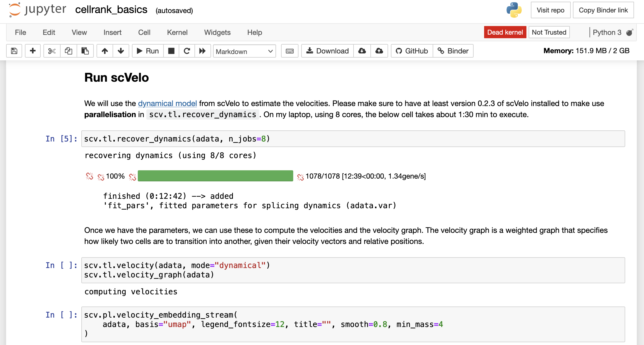The image size is (644, 345).
Task: Copy the selected cell
Action: (x=68, y=51)
